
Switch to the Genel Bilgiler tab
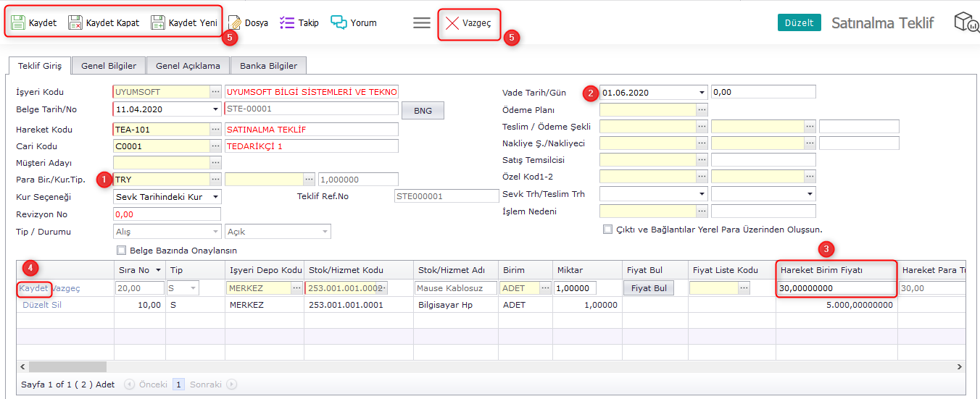click(x=109, y=66)
